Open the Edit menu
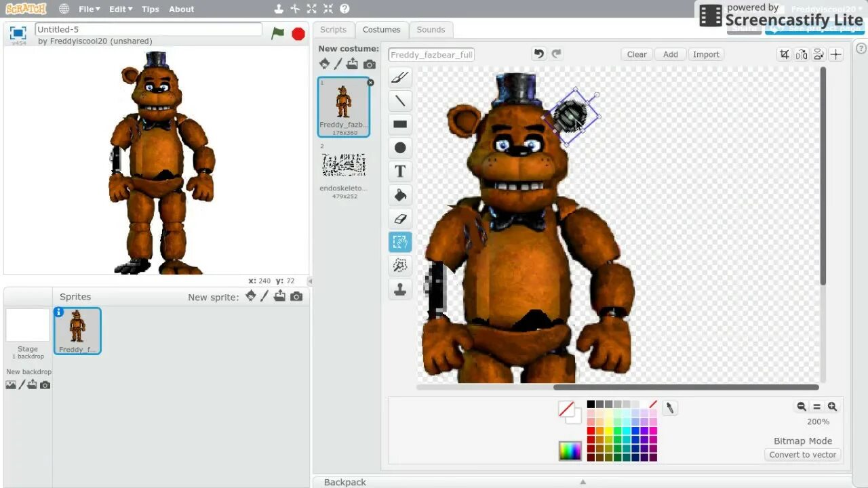 click(x=121, y=9)
